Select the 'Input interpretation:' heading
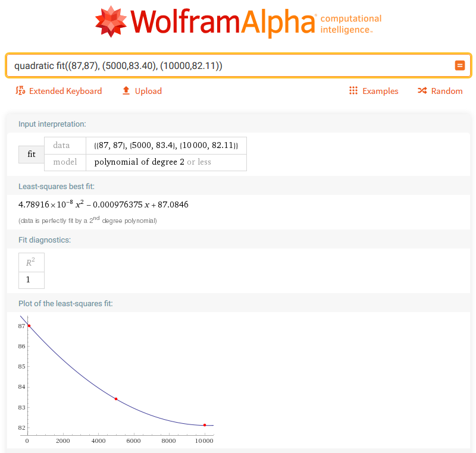 52,124
